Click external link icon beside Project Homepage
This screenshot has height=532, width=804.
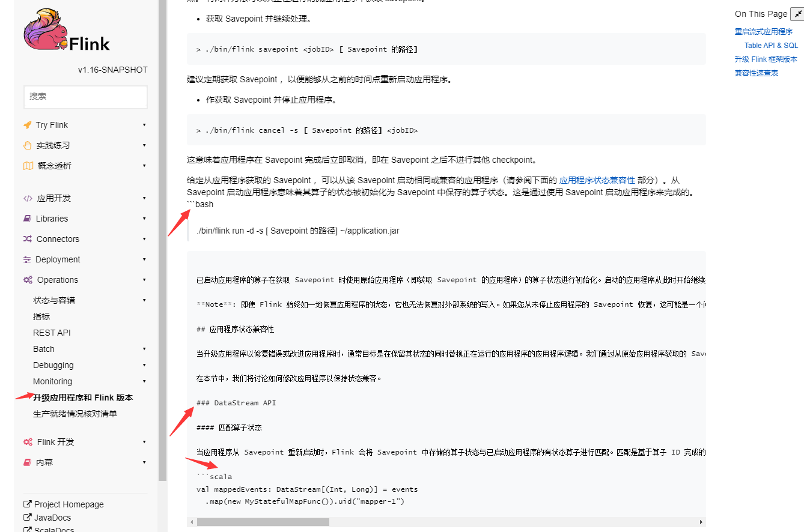point(28,504)
